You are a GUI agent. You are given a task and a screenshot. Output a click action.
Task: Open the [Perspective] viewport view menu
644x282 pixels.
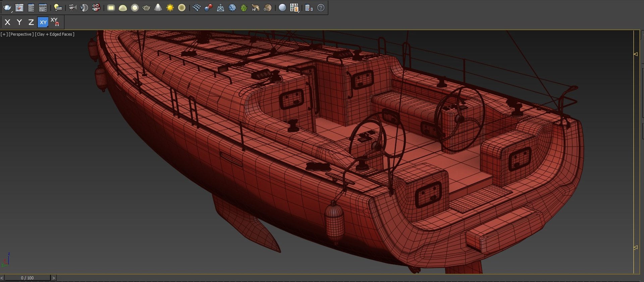[x=21, y=34]
